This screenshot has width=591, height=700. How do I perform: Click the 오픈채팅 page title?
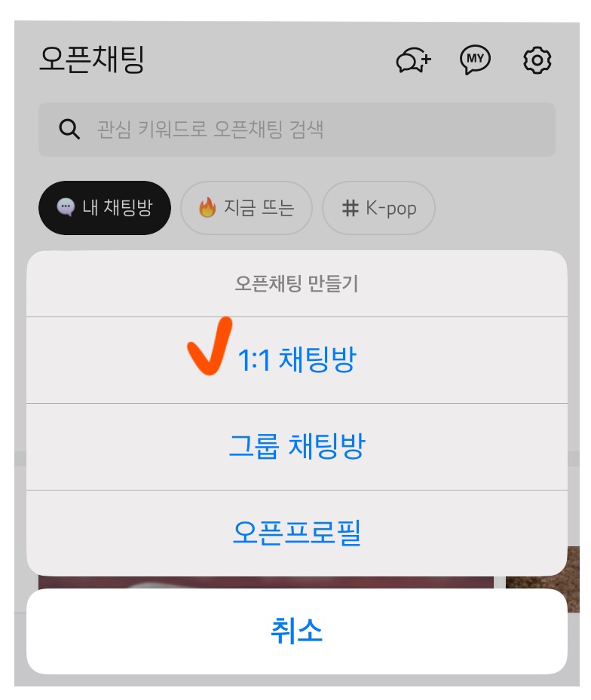pyautogui.click(x=91, y=60)
